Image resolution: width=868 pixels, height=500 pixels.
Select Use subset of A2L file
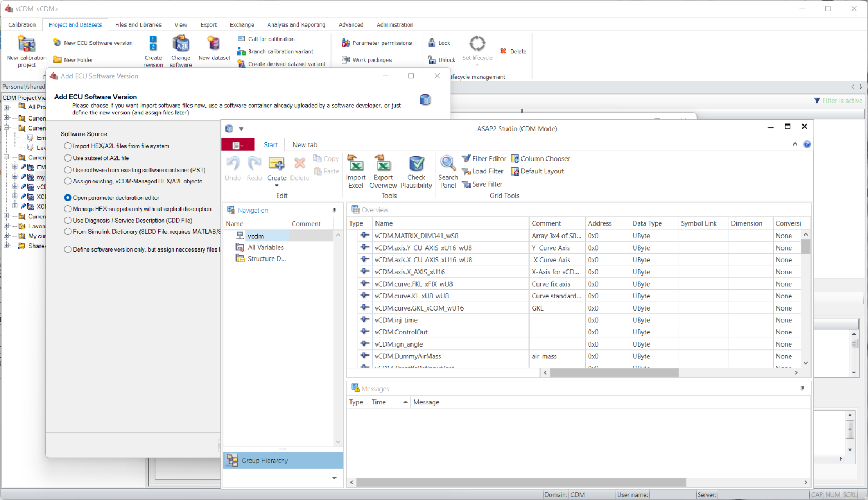click(68, 158)
